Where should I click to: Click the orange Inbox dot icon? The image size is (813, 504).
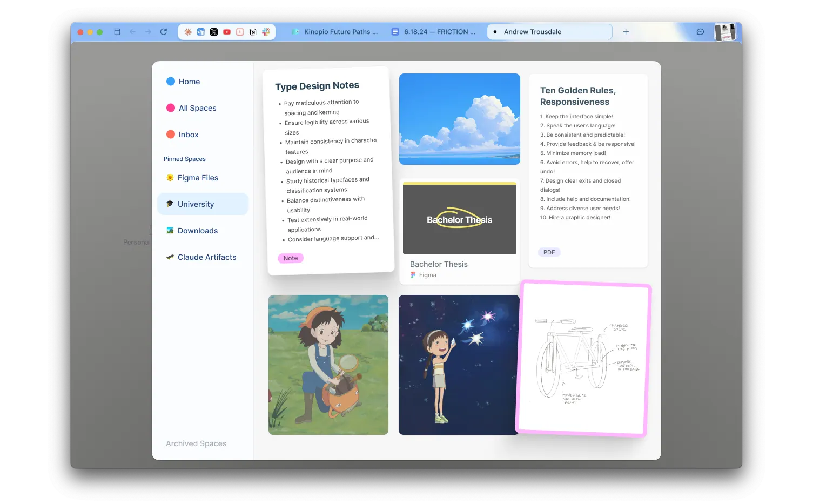tap(171, 135)
